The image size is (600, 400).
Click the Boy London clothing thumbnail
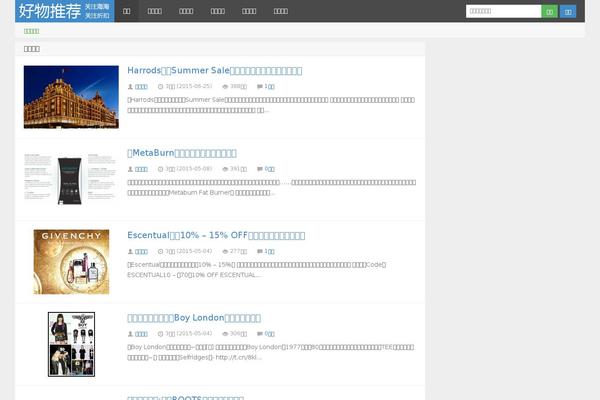tap(71, 344)
